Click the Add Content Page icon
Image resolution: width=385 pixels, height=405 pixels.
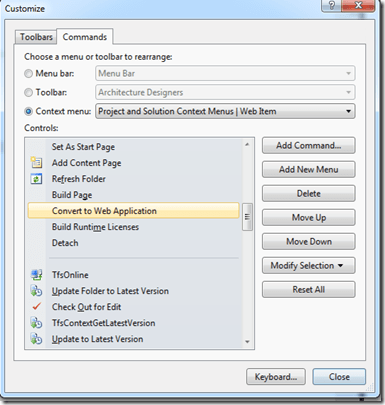(x=36, y=163)
